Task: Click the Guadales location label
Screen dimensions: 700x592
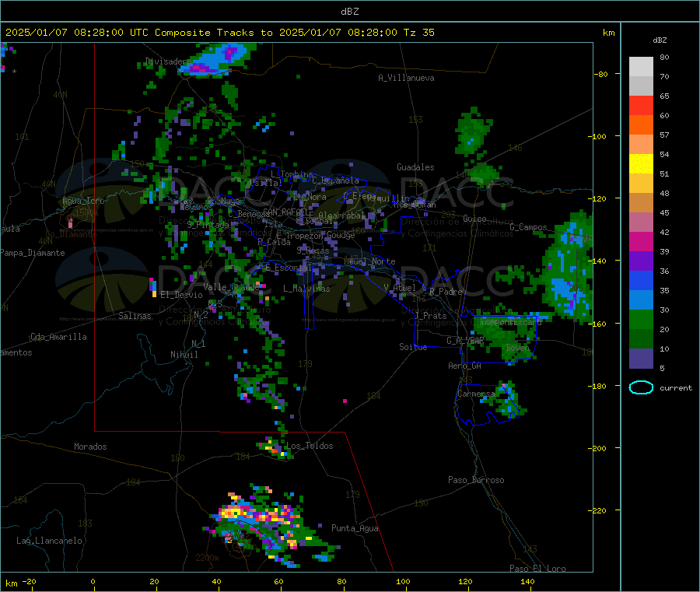Action: coord(415,167)
